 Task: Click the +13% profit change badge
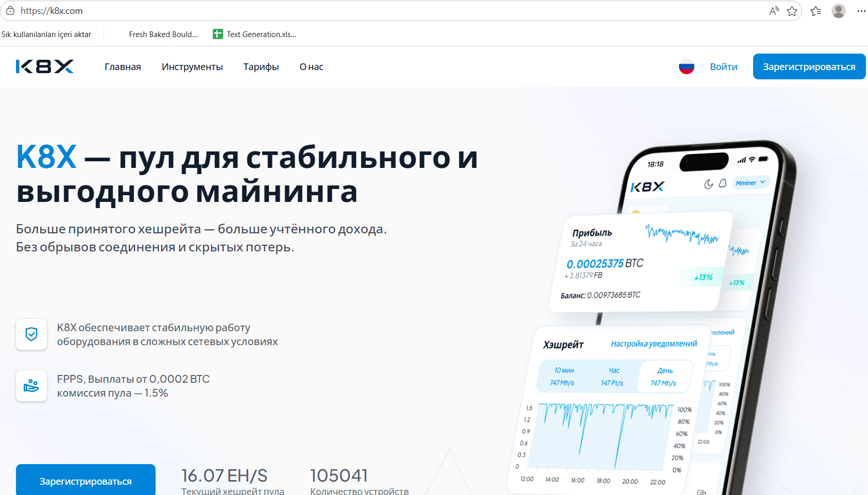(x=703, y=278)
